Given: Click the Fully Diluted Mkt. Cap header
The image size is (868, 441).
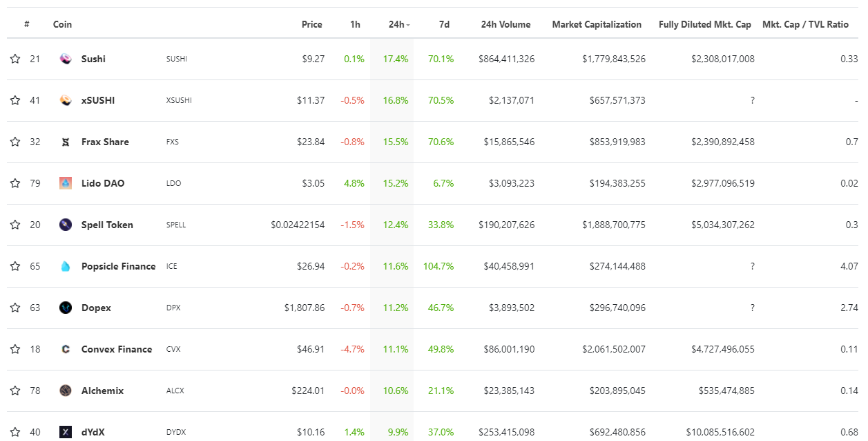Looking at the screenshot, I should pyautogui.click(x=704, y=24).
